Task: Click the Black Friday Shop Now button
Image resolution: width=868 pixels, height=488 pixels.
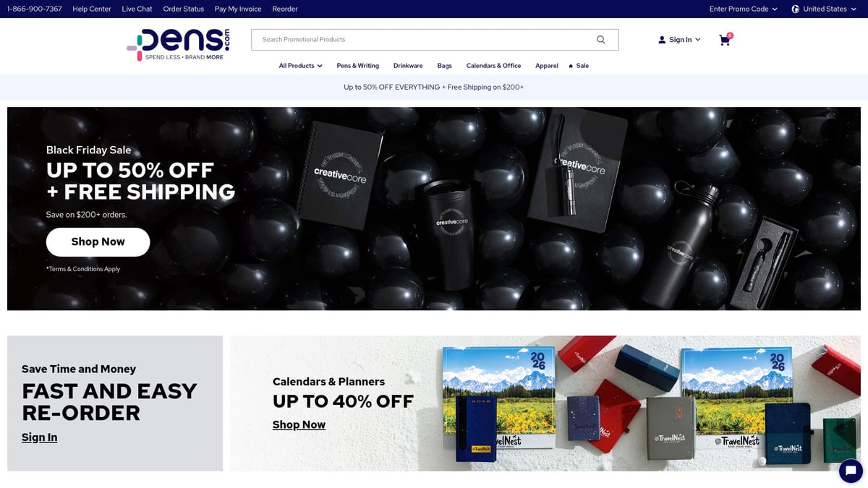Action: 98,242
